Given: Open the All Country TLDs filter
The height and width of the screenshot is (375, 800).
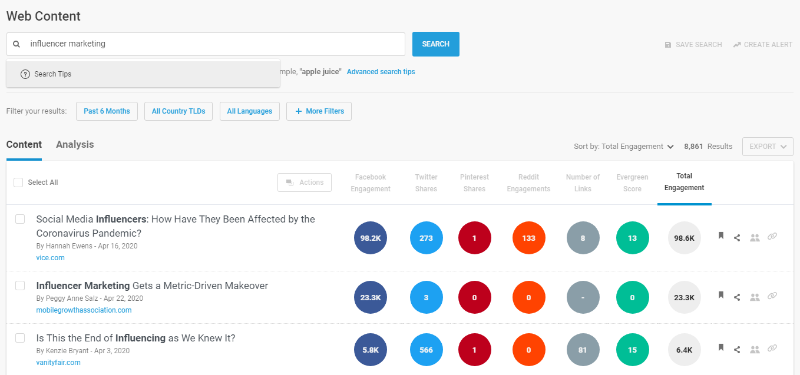Looking at the screenshot, I should (179, 111).
